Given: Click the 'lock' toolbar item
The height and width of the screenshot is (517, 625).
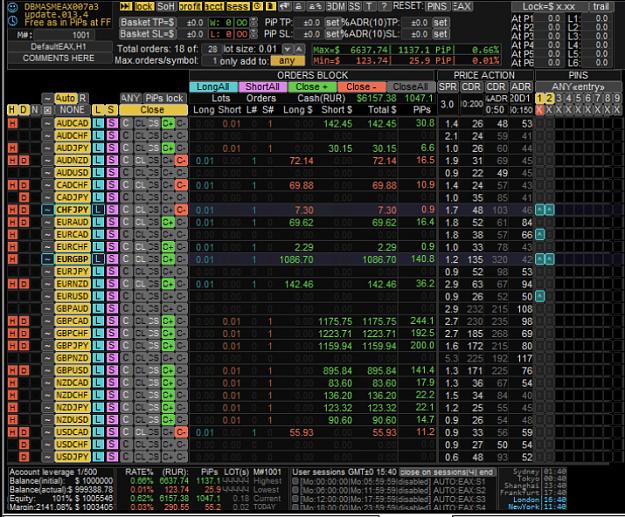Looking at the screenshot, I should 144,6.
